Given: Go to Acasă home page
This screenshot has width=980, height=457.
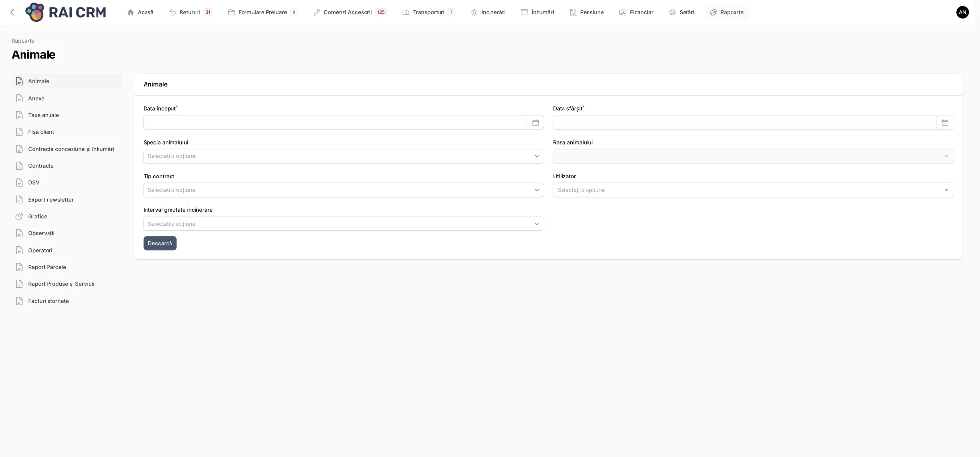Looking at the screenshot, I should (141, 12).
